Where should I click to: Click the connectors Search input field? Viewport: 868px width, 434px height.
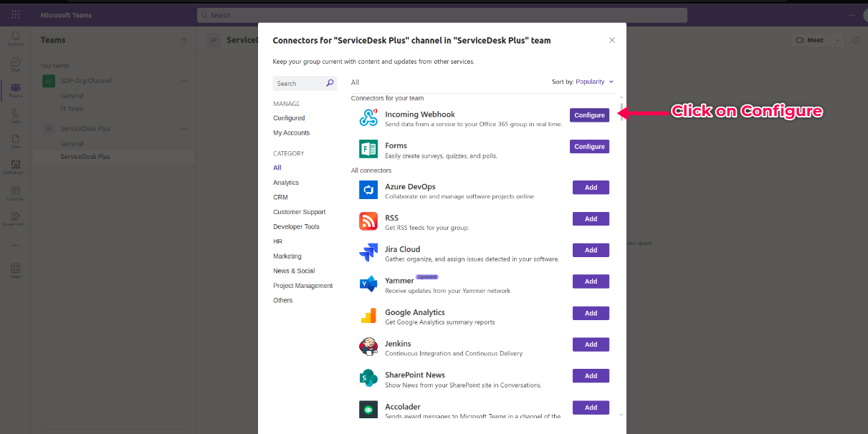pyautogui.click(x=298, y=84)
